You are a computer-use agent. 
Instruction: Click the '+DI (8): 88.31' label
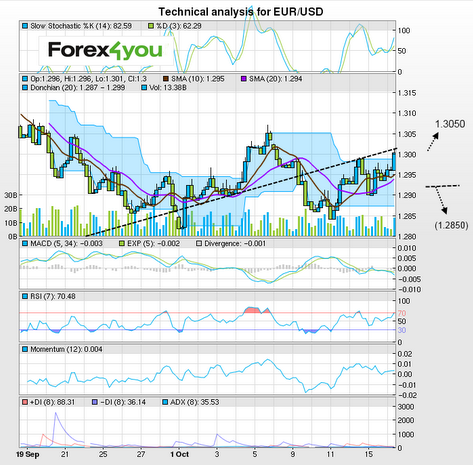53,402
